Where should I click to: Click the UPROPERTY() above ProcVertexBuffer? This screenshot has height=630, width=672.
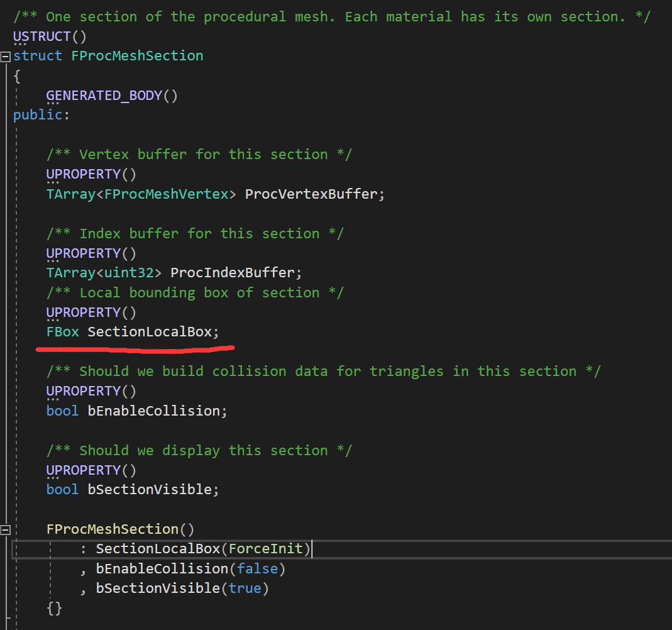91,174
